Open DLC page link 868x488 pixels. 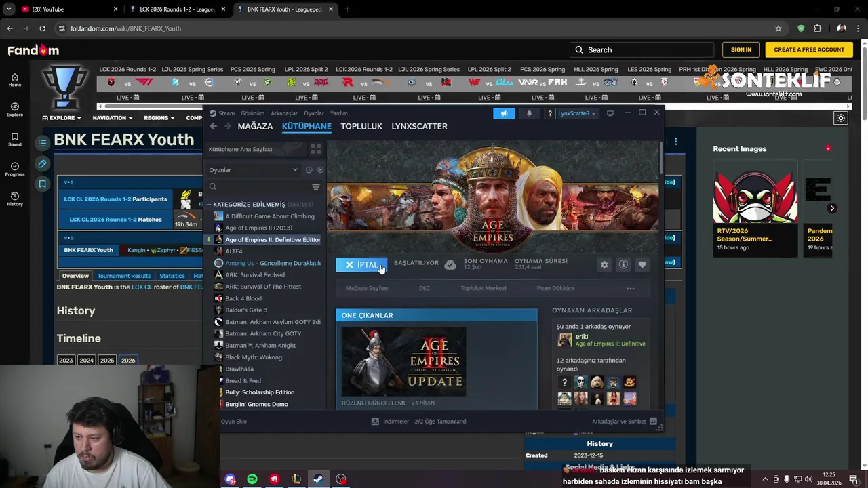pyautogui.click(x=425, y=288)
